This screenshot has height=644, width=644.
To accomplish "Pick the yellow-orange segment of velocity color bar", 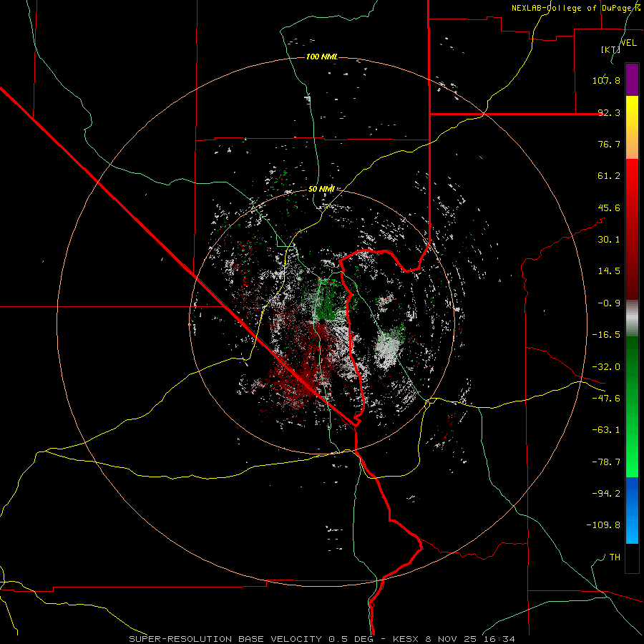I will tap(632, 127).
